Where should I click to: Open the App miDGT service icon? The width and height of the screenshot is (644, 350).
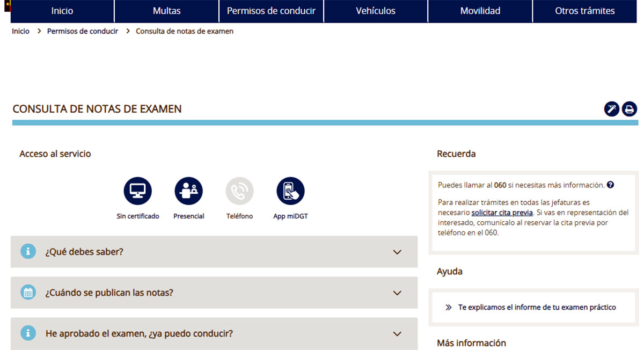[290, 190]
